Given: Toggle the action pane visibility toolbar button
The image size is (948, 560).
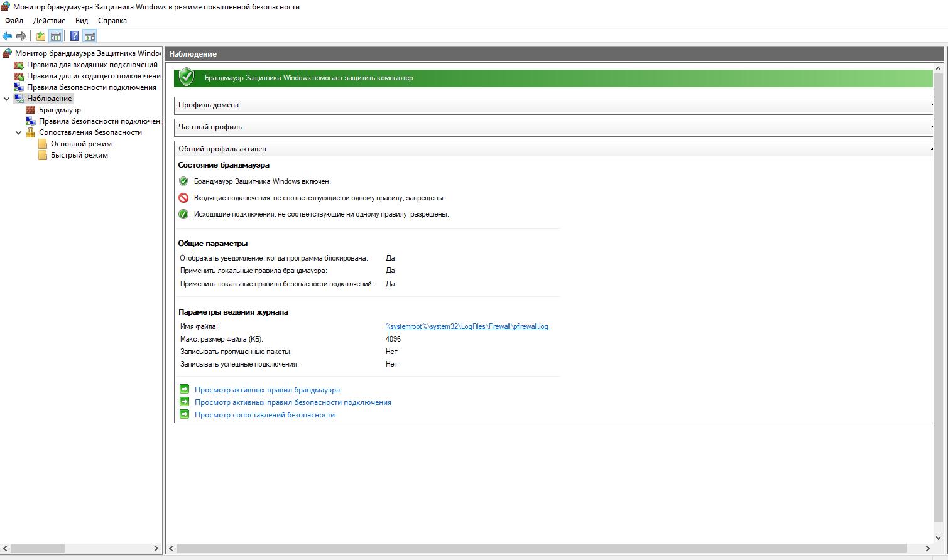Looking at the screenshot, I should pyautogui.click(x=89, y=36).
